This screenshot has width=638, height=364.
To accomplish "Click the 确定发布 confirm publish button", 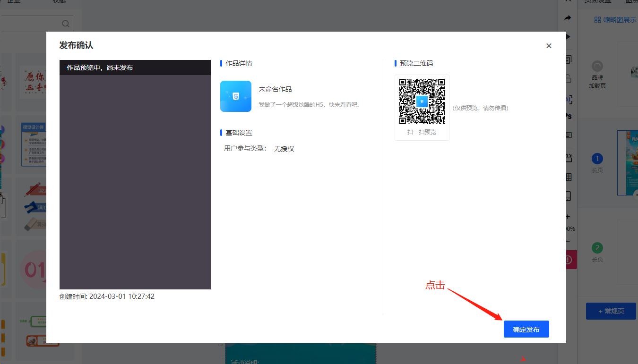I will pyautogui.click(x=526, y=329).
